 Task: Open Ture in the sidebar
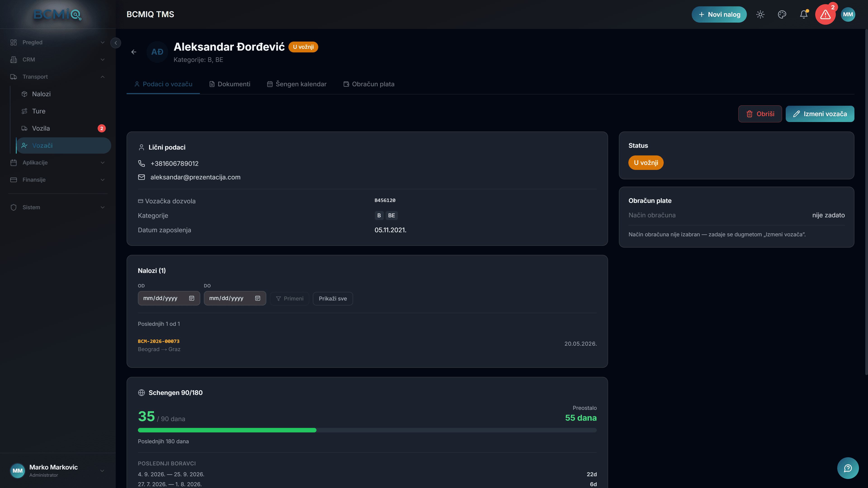[64, 111]
